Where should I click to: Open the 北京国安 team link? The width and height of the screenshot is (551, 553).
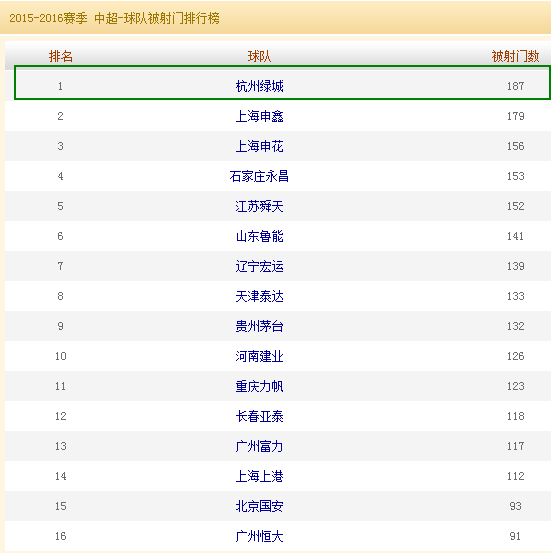click(259, 506)
